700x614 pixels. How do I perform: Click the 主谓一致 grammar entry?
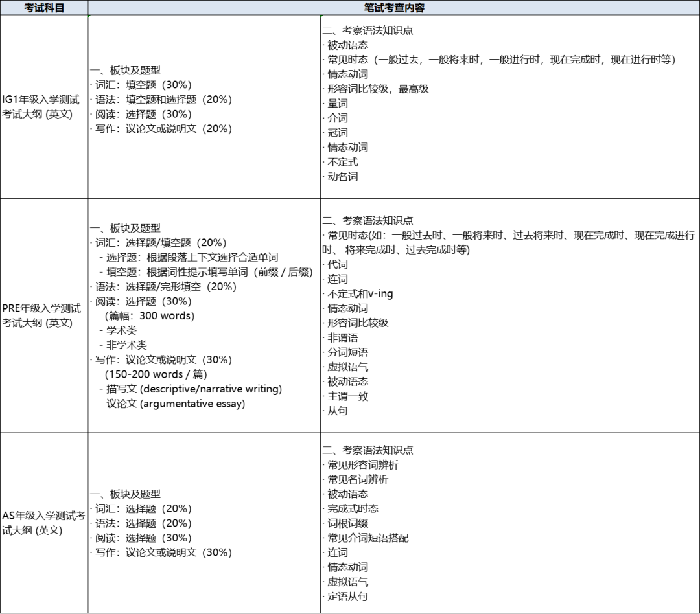click(347, 396)
